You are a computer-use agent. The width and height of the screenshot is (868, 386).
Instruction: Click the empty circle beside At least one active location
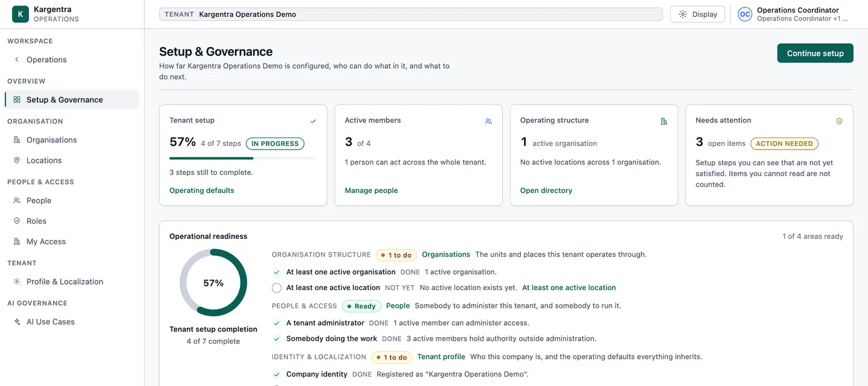point(277,288)
